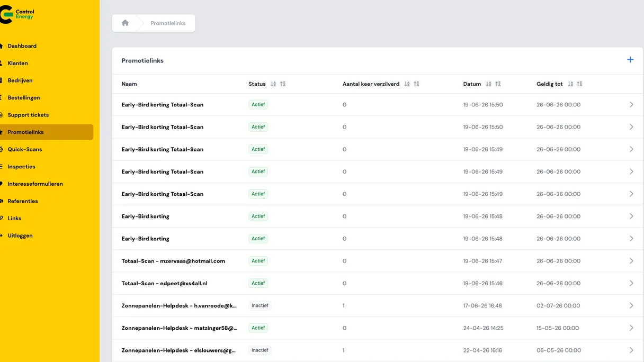644x362 pixels.
Task: Click the redeemed count 1 in the h.vanroode row
Action: tap(344, 305)
